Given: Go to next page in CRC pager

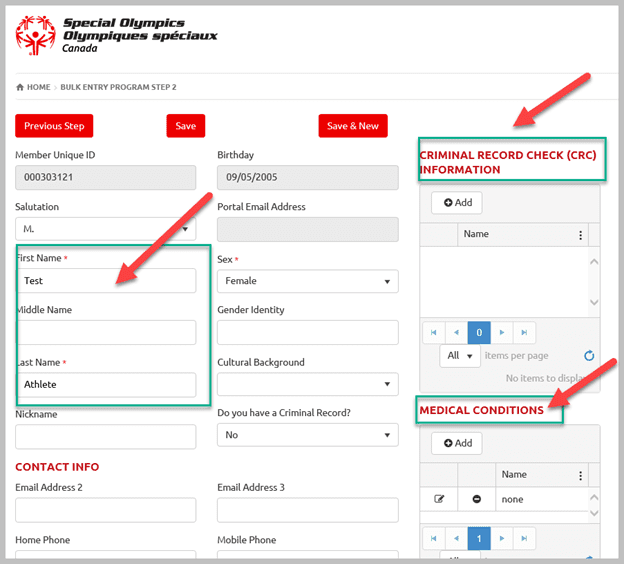Looking at the screenshot, I should tap(502, 332).
